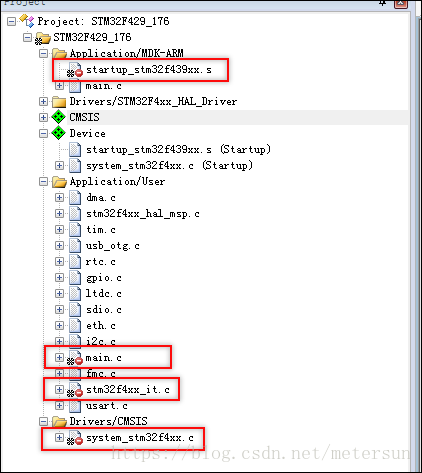The image size is (422, 473).
Task: Select the 'i2c.c' file name
Action: (101, 342)
